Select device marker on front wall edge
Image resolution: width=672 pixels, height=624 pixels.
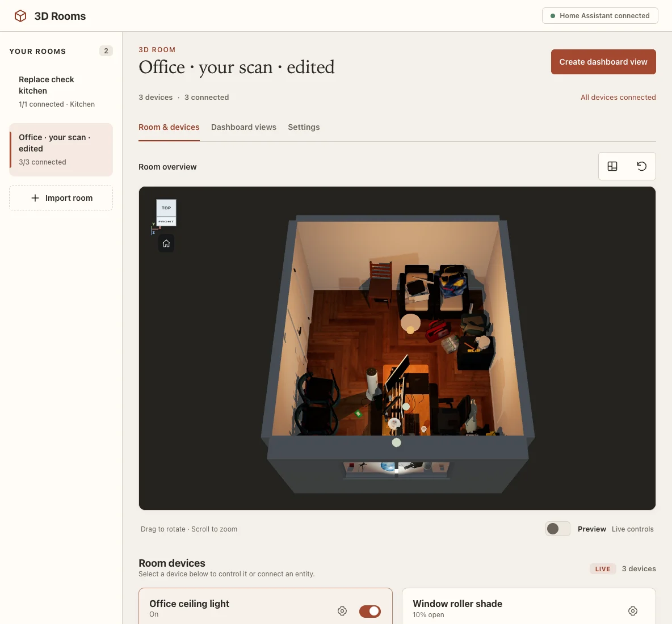(396, 442)
